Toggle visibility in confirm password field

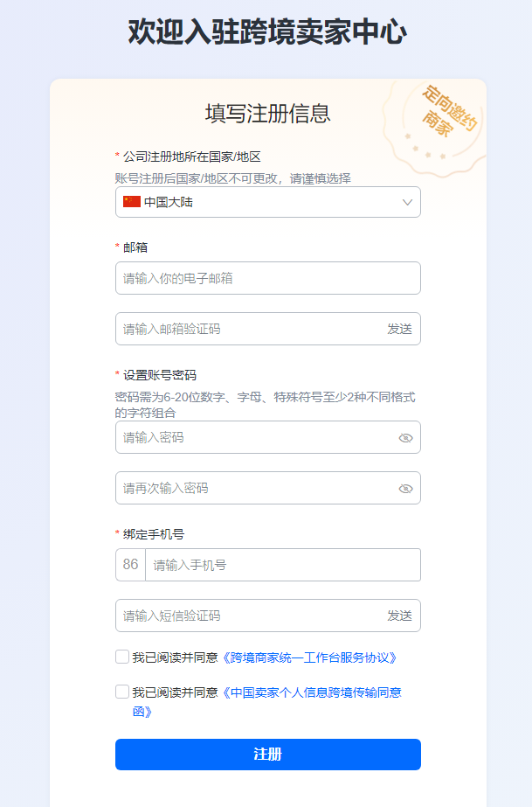(x=405, y=489)
